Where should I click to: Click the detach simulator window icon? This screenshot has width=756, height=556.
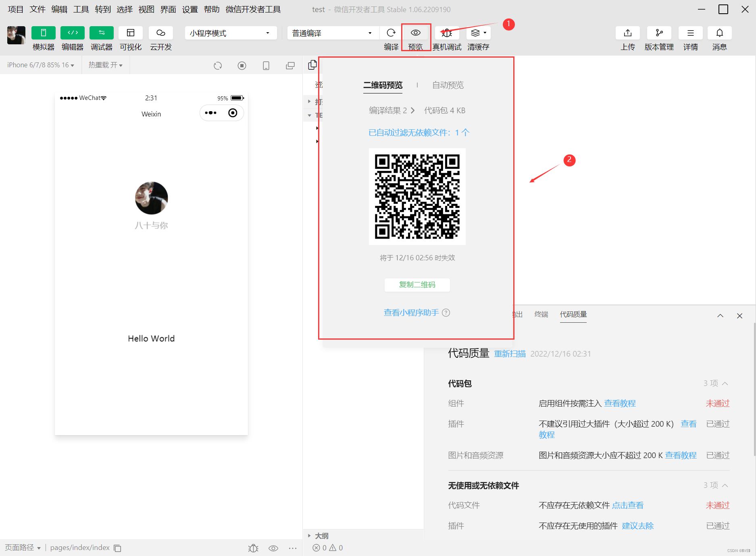(x=290, y=66)
